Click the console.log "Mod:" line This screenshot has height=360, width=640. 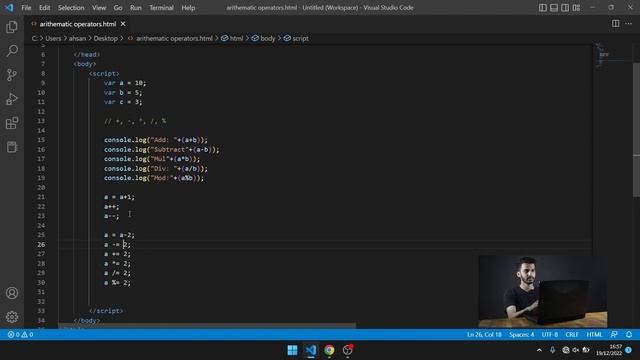click(153, 178)
